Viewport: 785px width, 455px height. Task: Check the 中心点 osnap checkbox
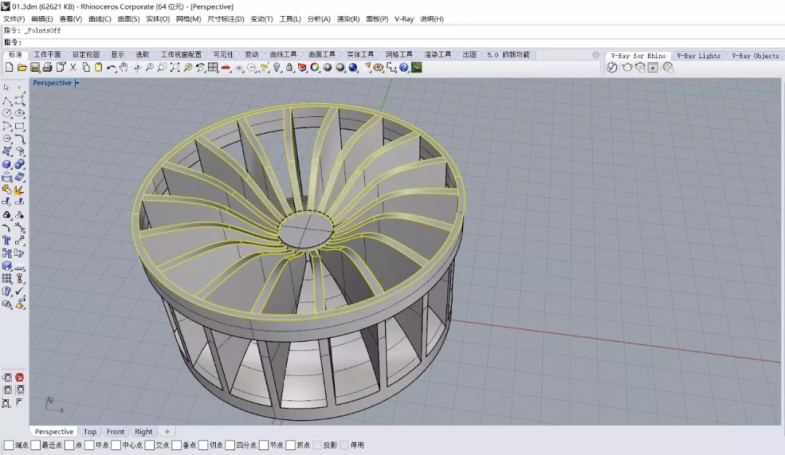115,445
